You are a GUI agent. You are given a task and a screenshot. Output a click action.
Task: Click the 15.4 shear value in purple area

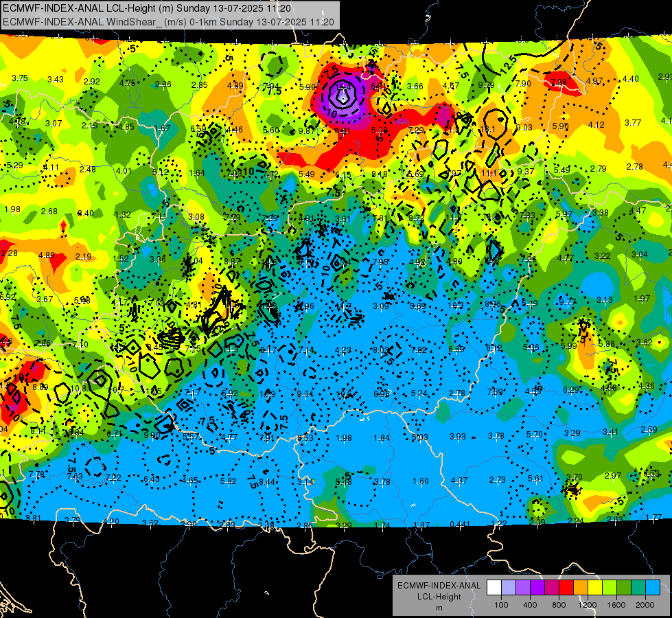[343, 87]
